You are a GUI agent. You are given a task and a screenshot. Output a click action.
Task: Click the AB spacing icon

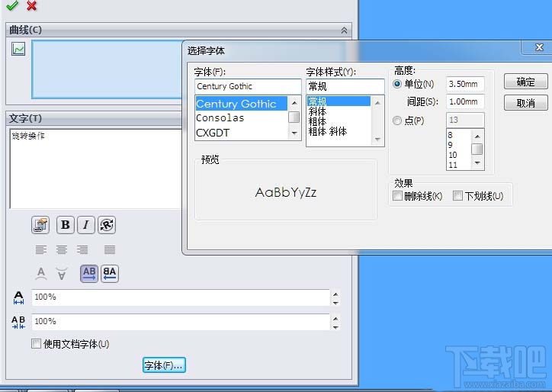(18, 322)
